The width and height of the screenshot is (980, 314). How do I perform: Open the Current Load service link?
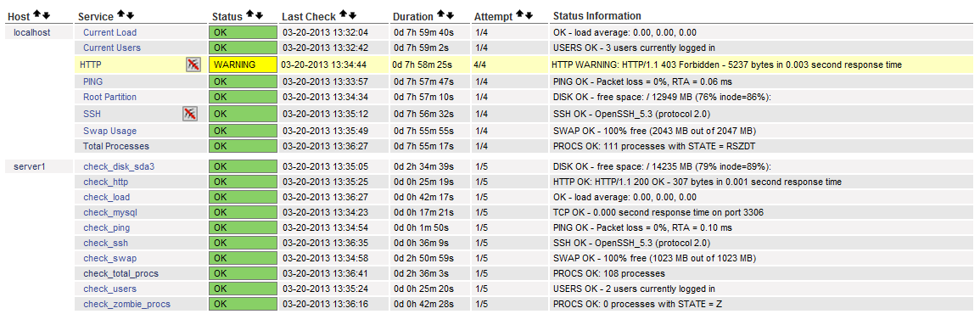pos(109,32)
